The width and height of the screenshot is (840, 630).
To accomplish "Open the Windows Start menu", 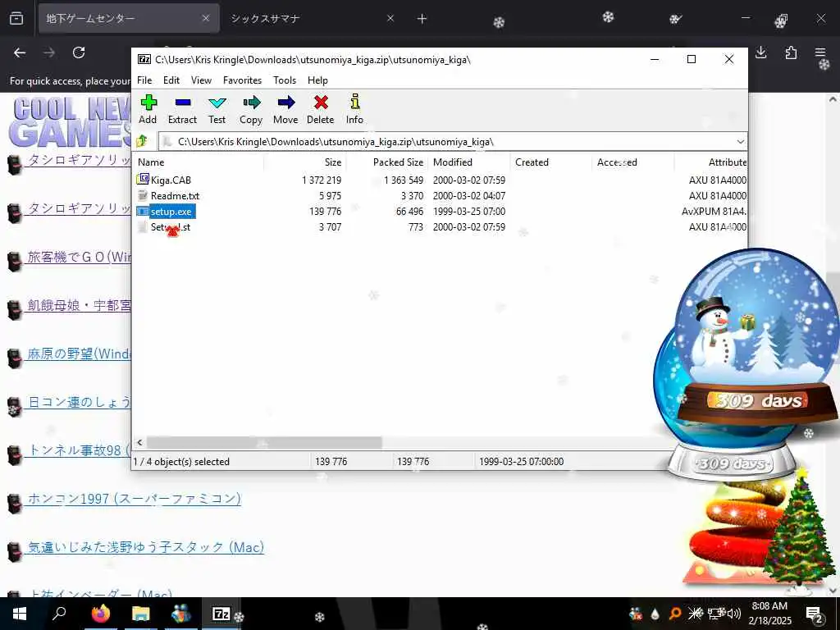I will click(x=20, y=614).
